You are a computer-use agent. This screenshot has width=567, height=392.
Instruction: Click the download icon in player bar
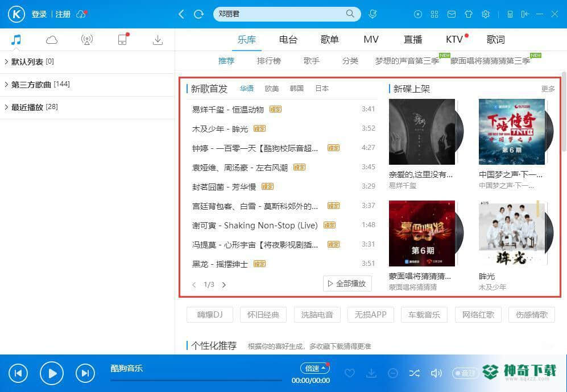pos(371,373)
